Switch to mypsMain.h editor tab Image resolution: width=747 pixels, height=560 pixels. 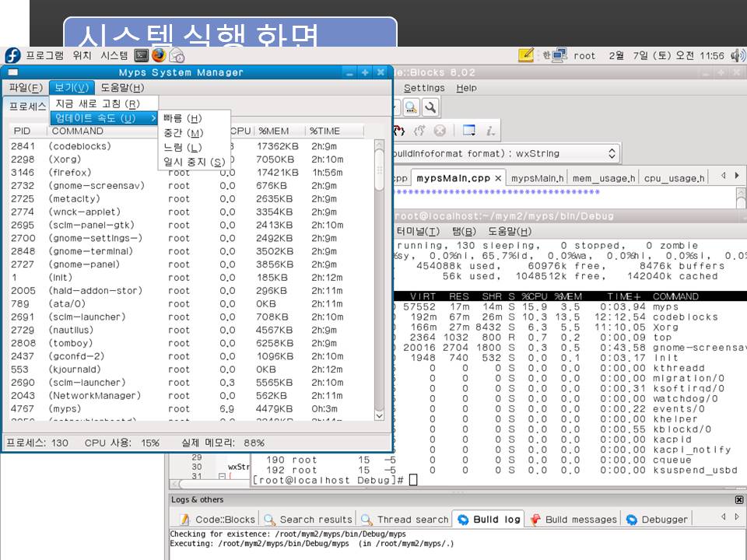(537, 179)
